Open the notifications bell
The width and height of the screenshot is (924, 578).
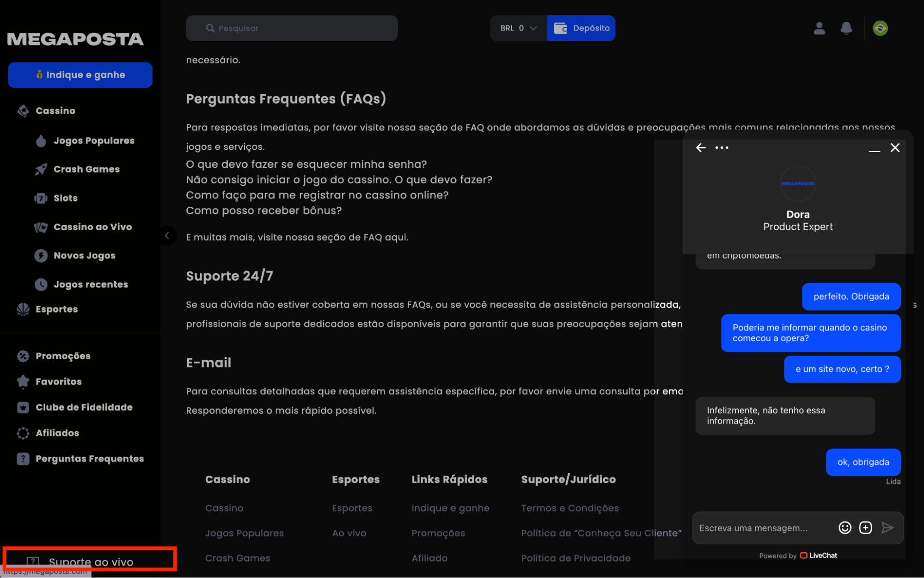tap(846, 28)
